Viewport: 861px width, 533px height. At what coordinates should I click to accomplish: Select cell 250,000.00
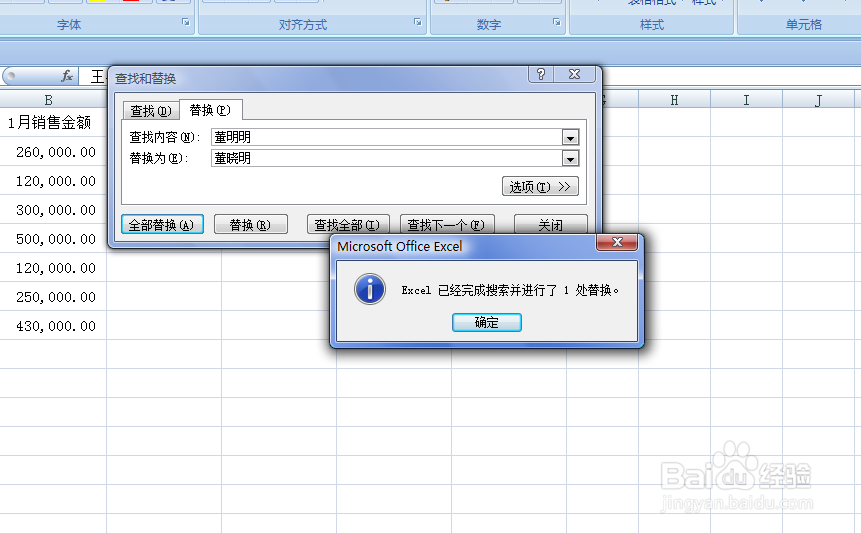(x=53, y=297)
